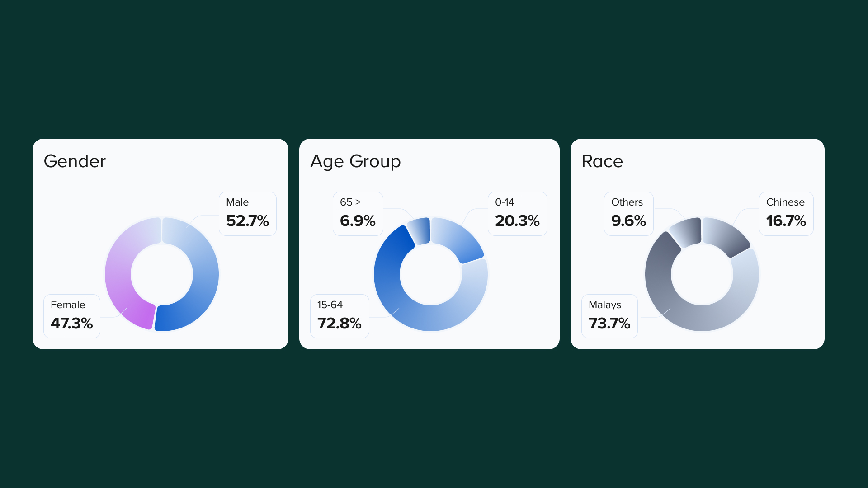Viewport: 868px width, 488px height.
Task: Click the 0-14 20.3% label box
Action: pyautogui.click(x=517, y=213)
